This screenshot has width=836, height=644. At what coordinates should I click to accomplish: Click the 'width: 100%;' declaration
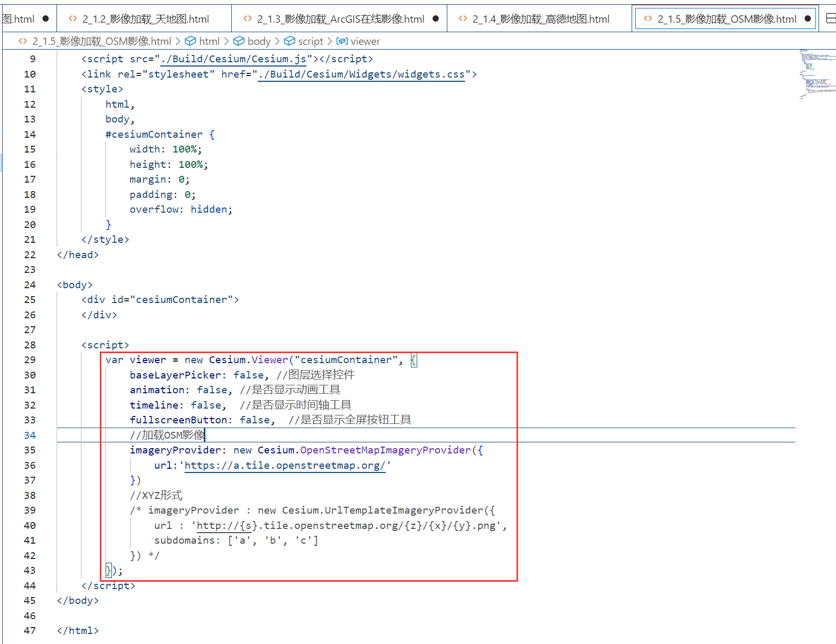pyautogui.click(x=166, y=149)
